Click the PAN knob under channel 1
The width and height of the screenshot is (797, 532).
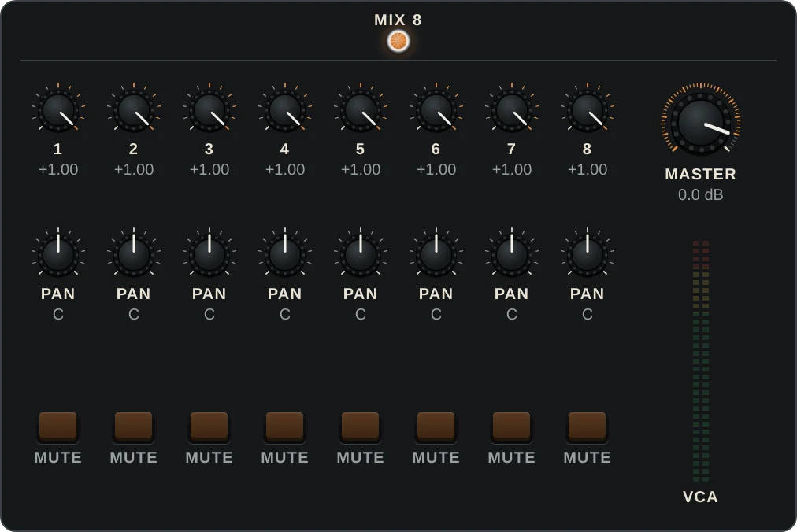58,254
